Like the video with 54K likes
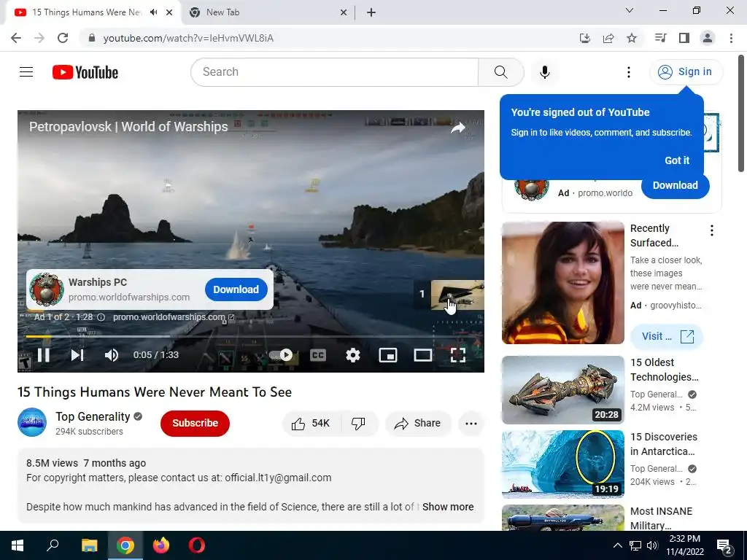This screenshot has width=747, height=560. point(311,424)
